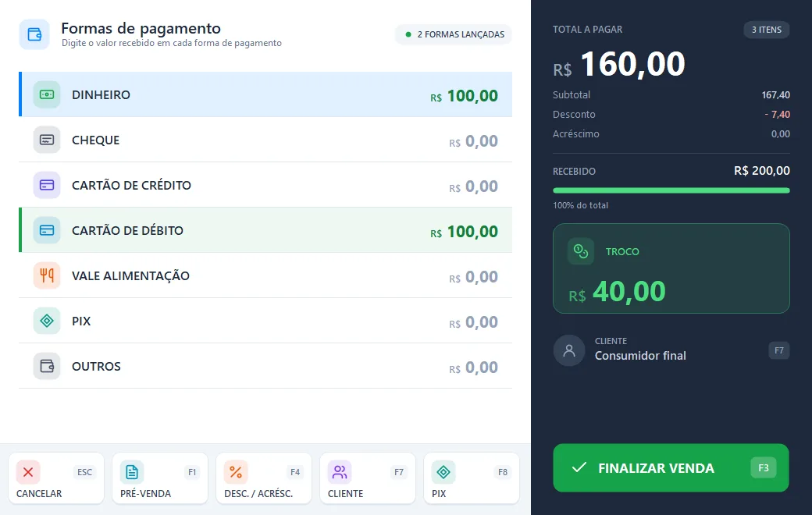The image size is (812, 515).
Task: Click the Digite o valor recebido subtitle
Action: point(172,43)
